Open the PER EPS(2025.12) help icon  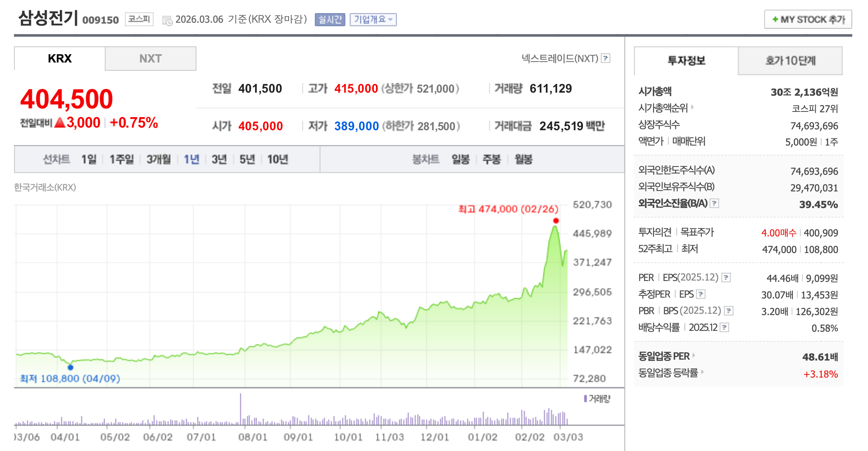click(726, 278)
